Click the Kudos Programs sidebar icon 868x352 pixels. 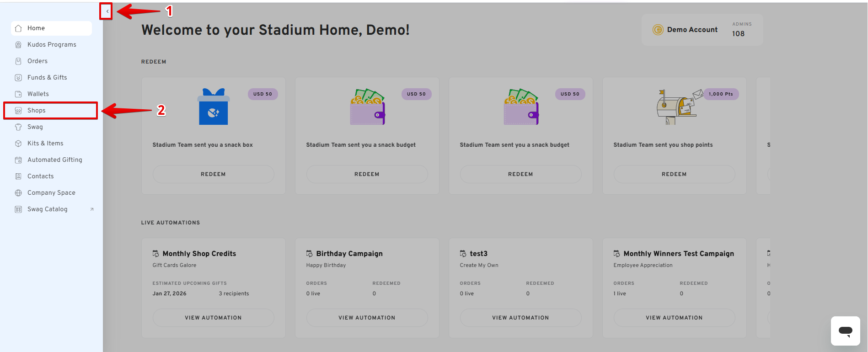[x=18, y=45]
